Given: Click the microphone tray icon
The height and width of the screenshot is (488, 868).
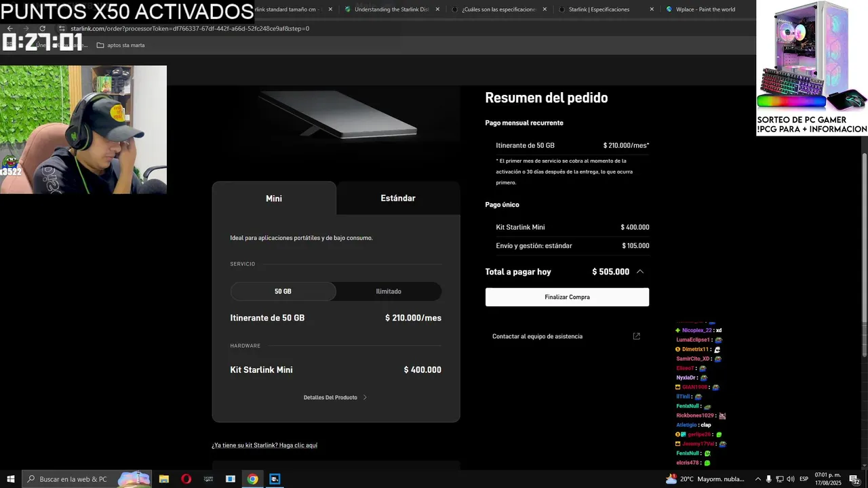Looking at the screenshot, I should coord(768,479).
